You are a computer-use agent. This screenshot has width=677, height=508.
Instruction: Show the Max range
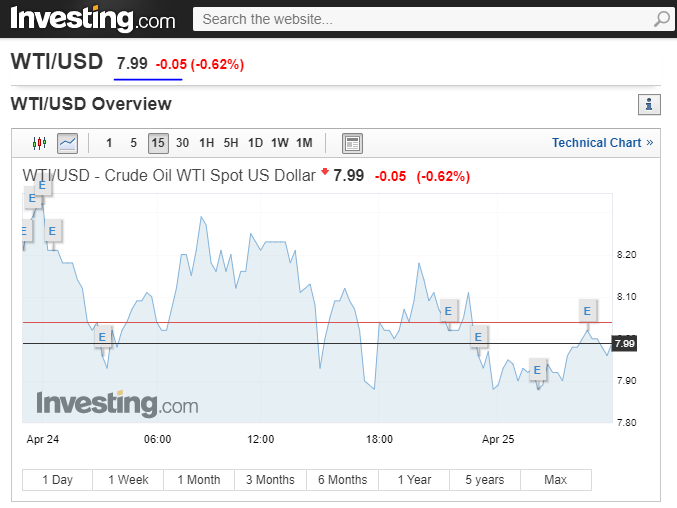(556, 480)
